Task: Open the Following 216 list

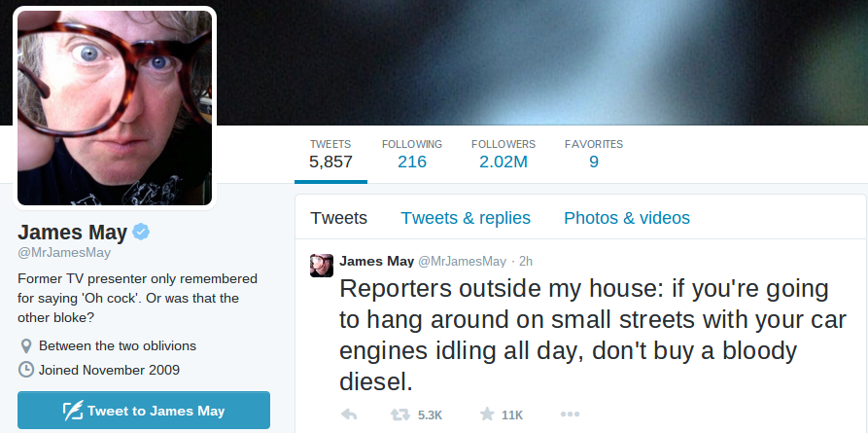Action: click(x=412, y=154)
